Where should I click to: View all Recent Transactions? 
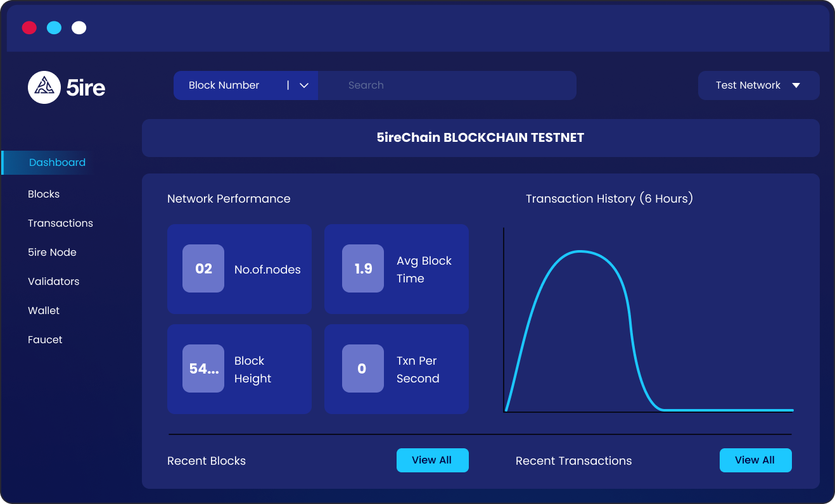coord(756,460)
